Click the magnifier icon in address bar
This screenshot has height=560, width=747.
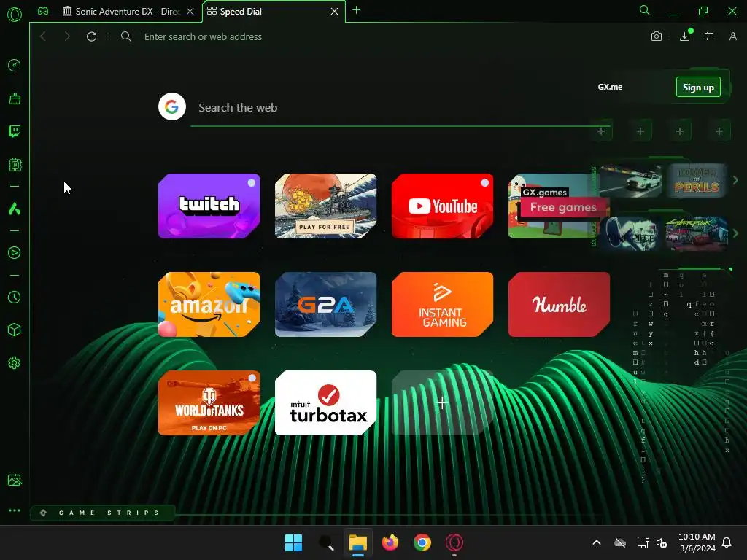125,36
